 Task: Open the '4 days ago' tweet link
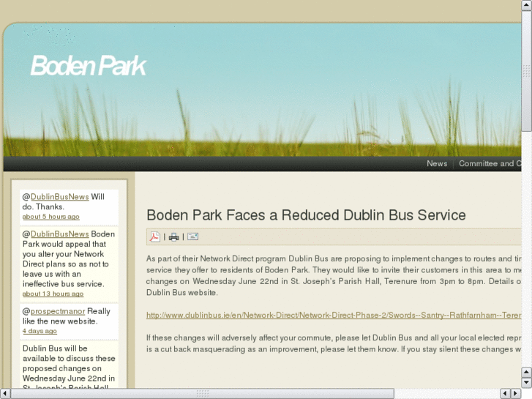point(40,331)
